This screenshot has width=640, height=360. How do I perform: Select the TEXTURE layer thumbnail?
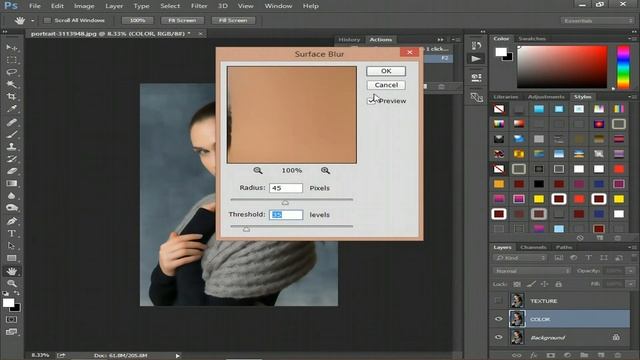(517, 301)
